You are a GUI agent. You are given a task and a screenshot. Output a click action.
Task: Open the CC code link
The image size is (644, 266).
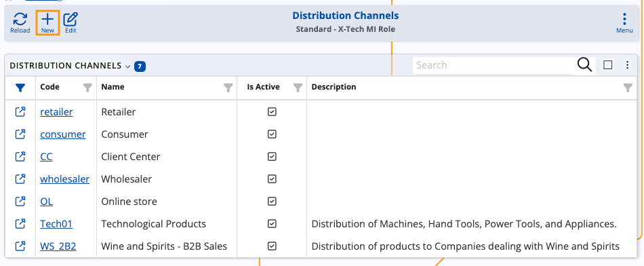point(46,157)
